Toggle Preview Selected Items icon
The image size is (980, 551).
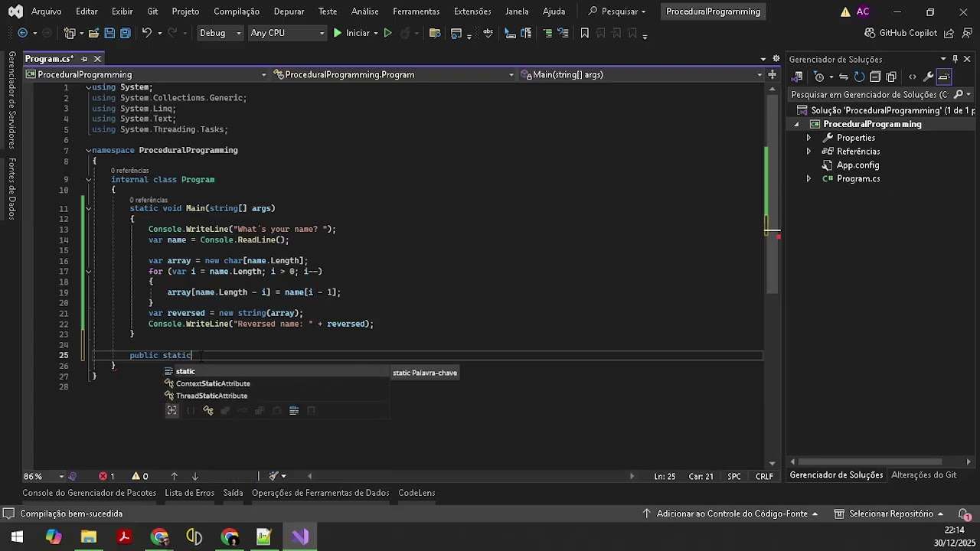click(944, 77)
